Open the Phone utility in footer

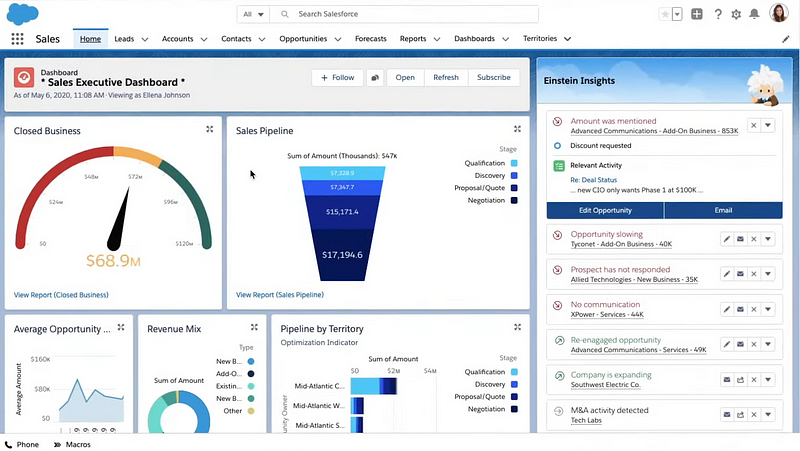coord(22,444)
